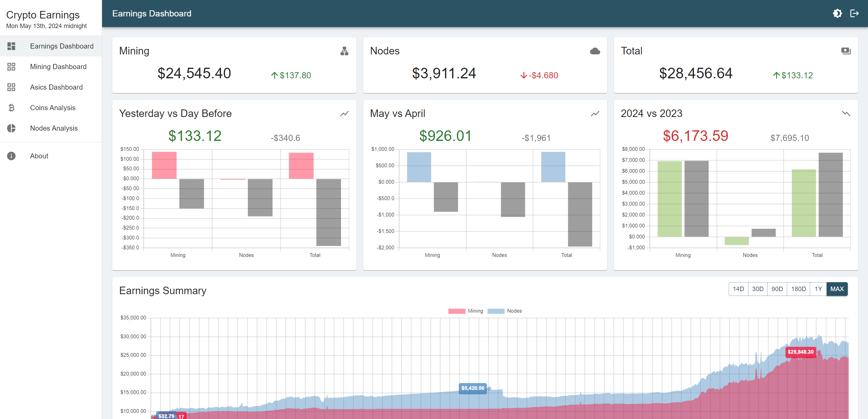Switch the summary chart to 90D
This screenshot has width=868, height=419.
(x=777, y=289)
